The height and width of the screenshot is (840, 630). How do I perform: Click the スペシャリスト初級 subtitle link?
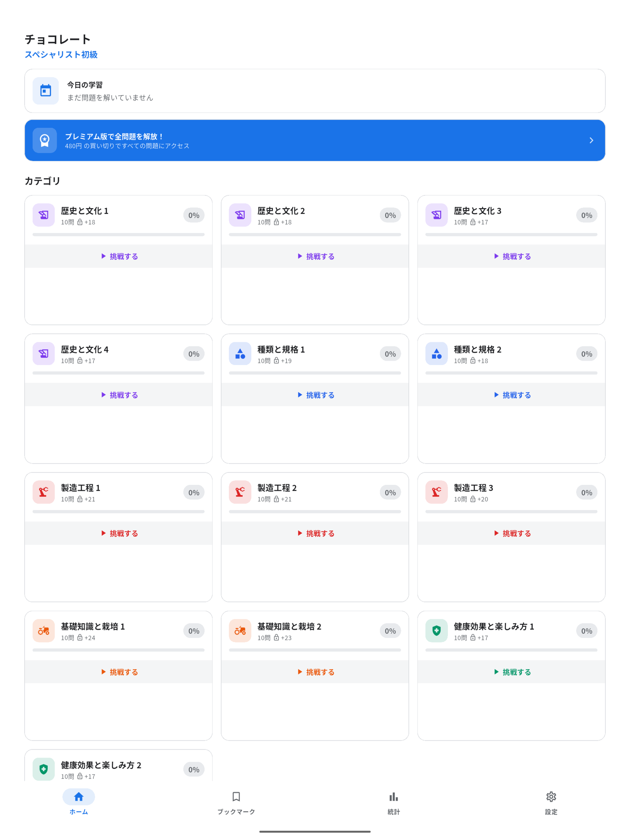61,55
